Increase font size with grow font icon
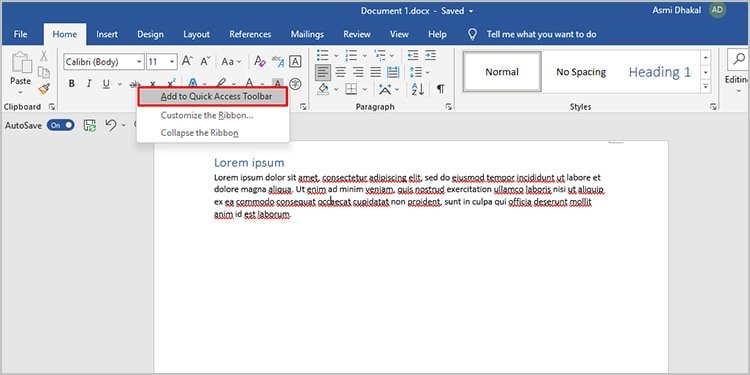Viewport: 750px width, 375px height. (187, 61)
